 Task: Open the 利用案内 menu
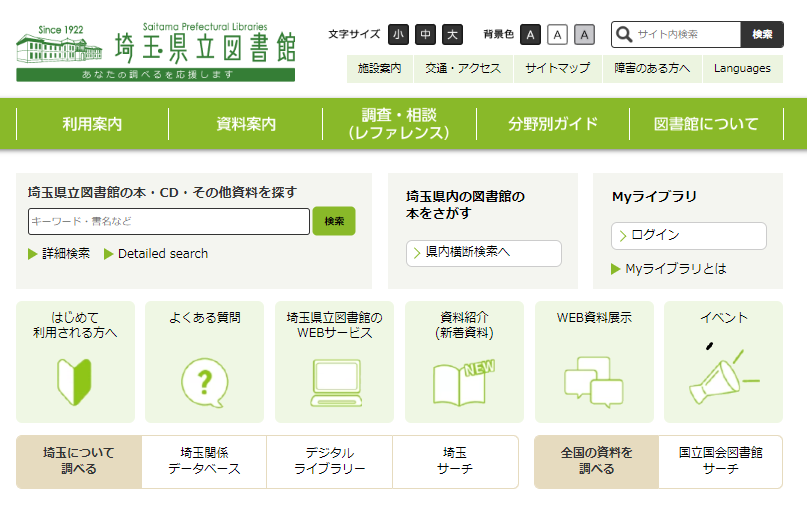92,124
